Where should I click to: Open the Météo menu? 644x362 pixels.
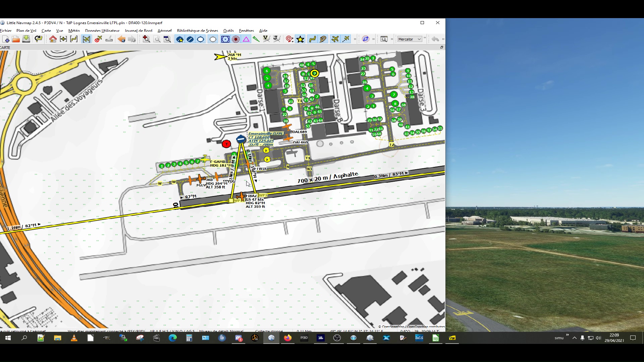point(74,31)
